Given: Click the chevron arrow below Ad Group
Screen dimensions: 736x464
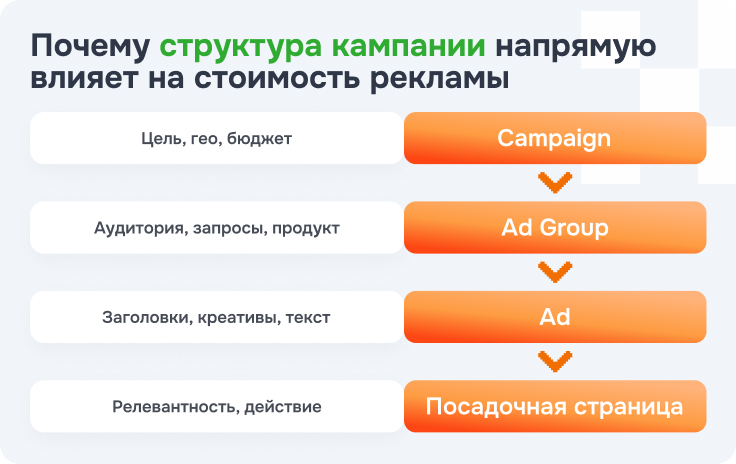Looking at the screenshot, I should 554,272.
